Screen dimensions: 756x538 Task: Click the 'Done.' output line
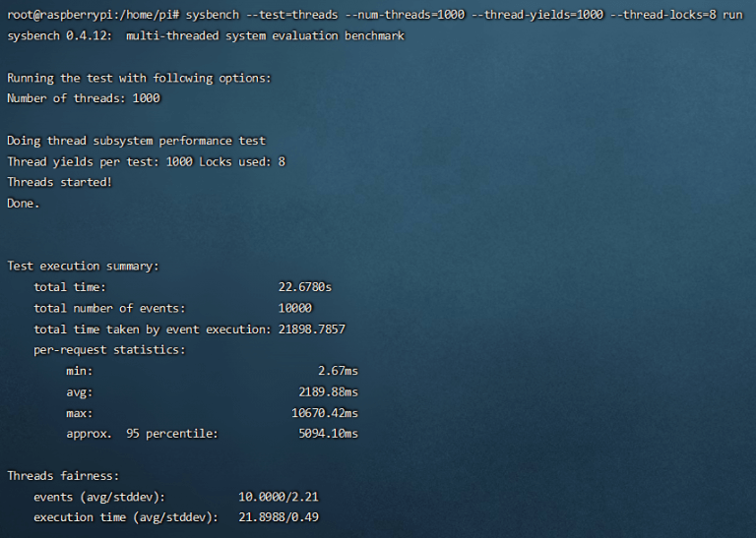pyautogui.click(x=24, y=204)
